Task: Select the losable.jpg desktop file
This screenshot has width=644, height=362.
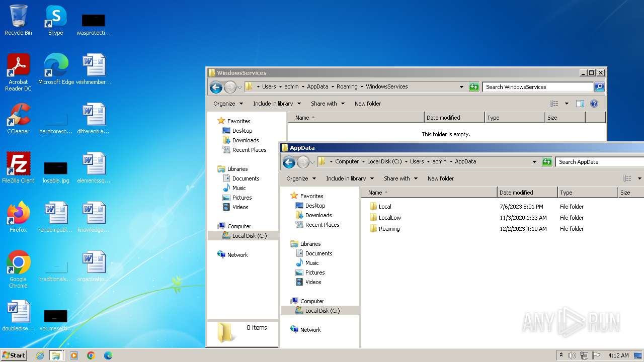Action: click(x=56, y=171)
